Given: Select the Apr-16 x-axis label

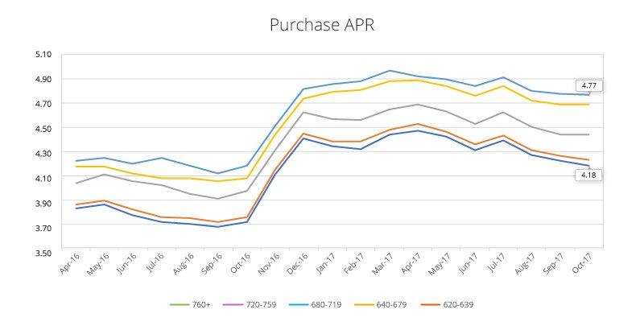Looking at the screenshot, I should coord(69,266).
